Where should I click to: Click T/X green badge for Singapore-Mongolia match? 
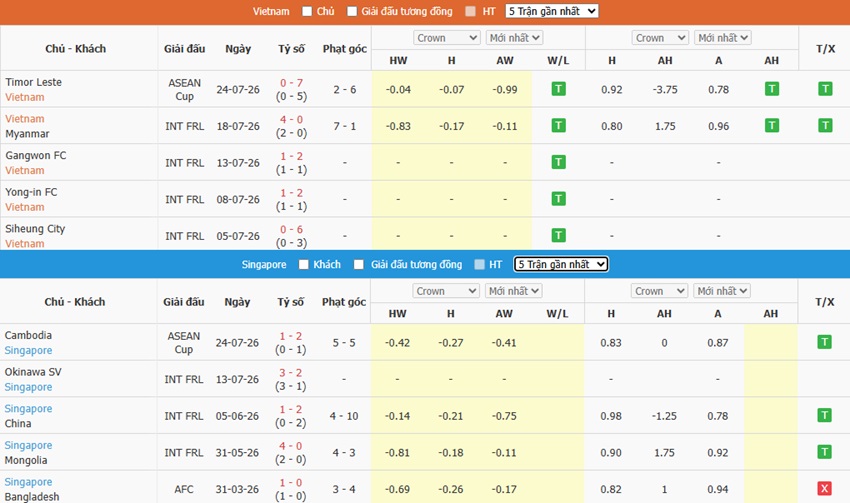[x=825, y=452]
